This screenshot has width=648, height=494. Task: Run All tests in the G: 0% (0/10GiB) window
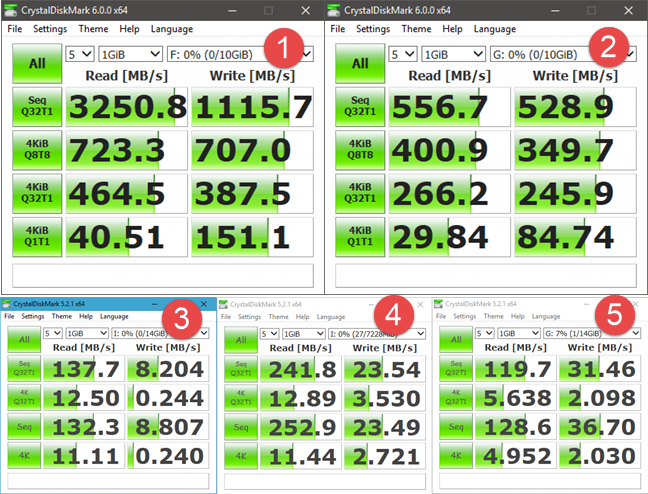point(360,64)
